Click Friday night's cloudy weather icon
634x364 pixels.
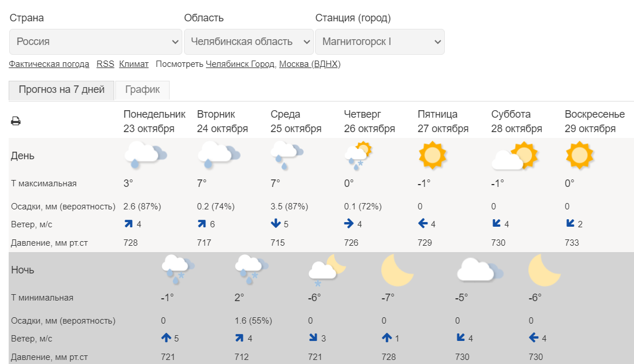pos(481,270)
